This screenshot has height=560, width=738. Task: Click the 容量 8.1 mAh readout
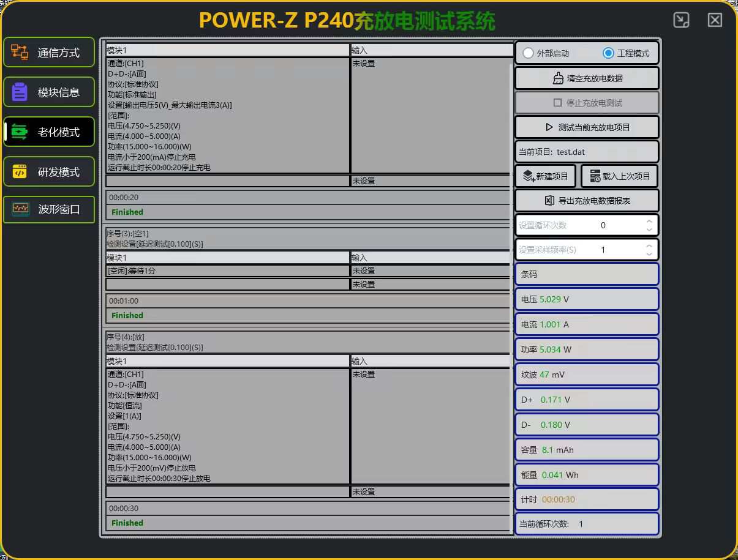[587, 450]
